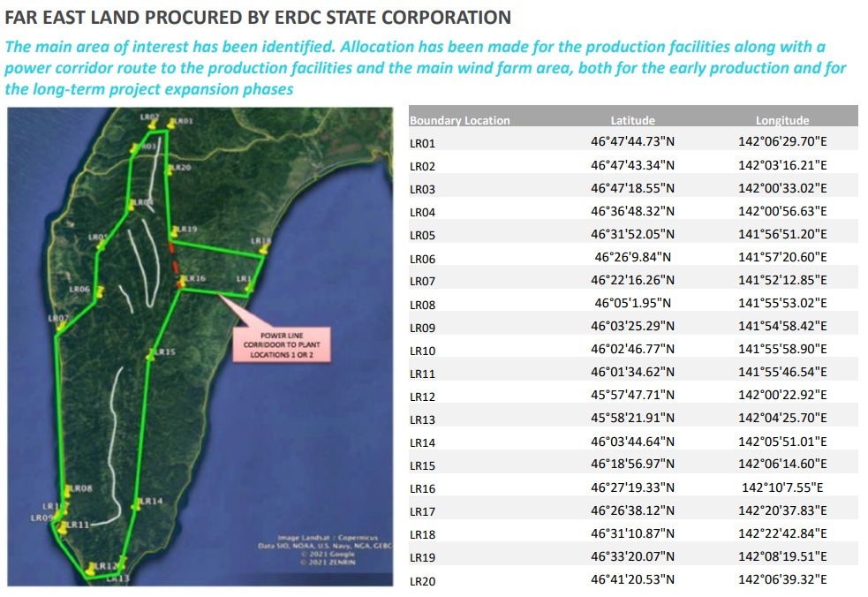The width and height of the screenshot is (868, 597).
Task: Click the Boundary Location column header
Action: pyautogui.click(x=460, y=121)
